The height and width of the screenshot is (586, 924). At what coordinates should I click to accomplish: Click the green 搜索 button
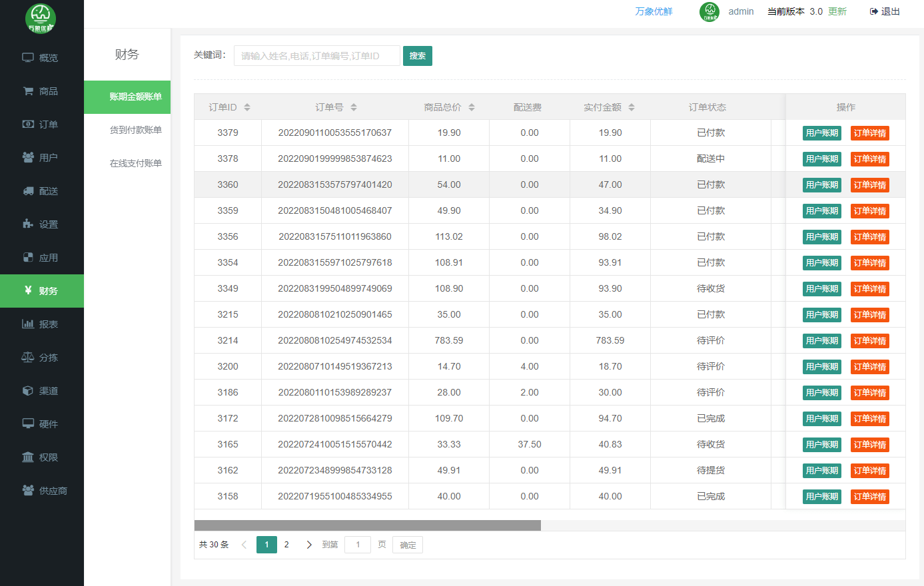(x=418, y=56)
